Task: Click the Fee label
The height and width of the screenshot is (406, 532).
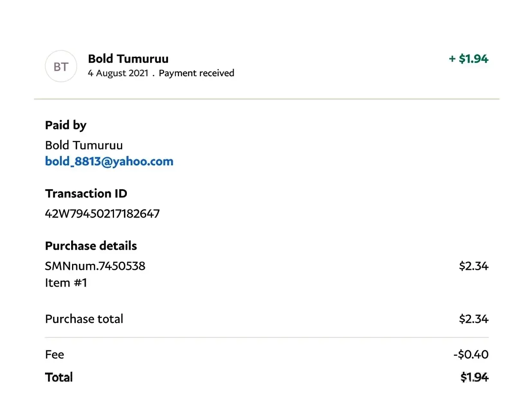Action: 54,355
